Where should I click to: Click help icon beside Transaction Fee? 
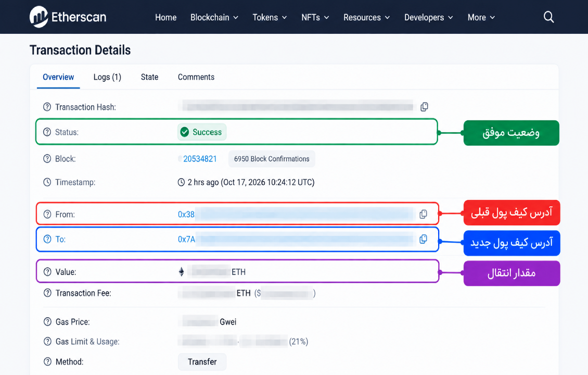click(x=47, y=293)
